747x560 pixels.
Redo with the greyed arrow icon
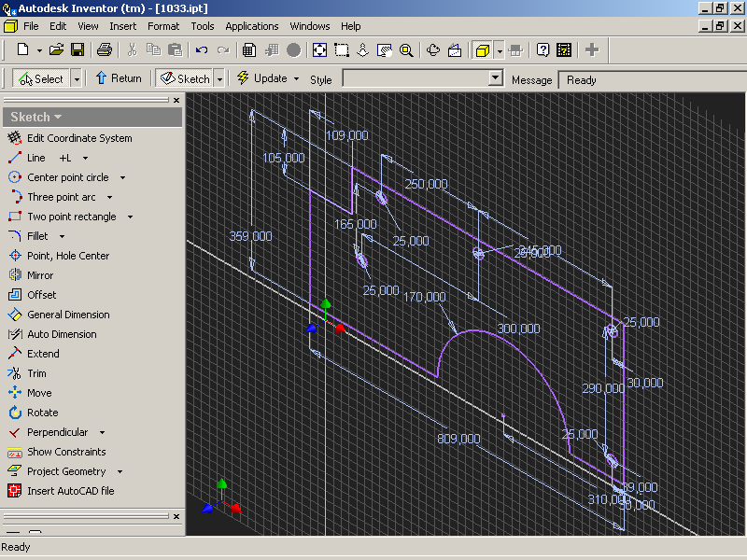(223, 49)
